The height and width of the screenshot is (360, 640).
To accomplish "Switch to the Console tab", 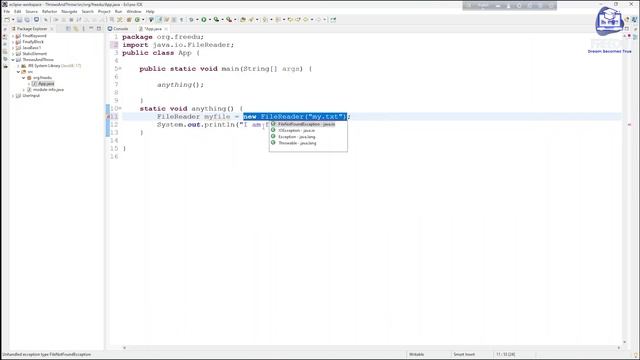I will coord(118,29).
